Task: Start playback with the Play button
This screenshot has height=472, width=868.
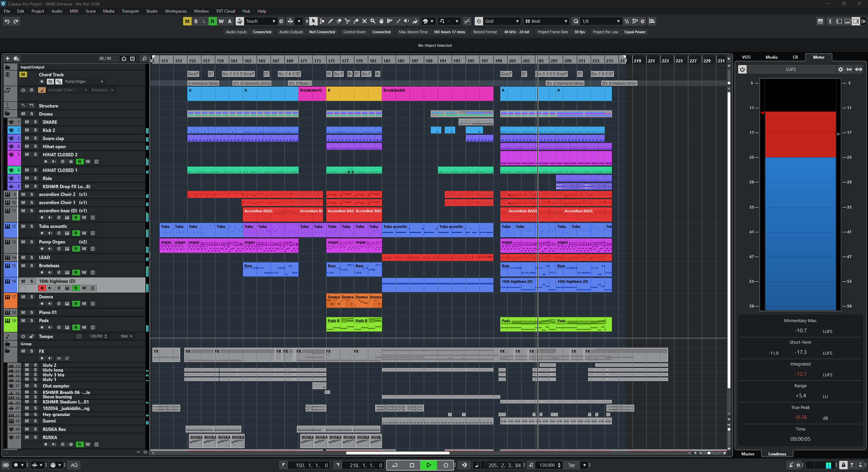Action: pos(429,465)
